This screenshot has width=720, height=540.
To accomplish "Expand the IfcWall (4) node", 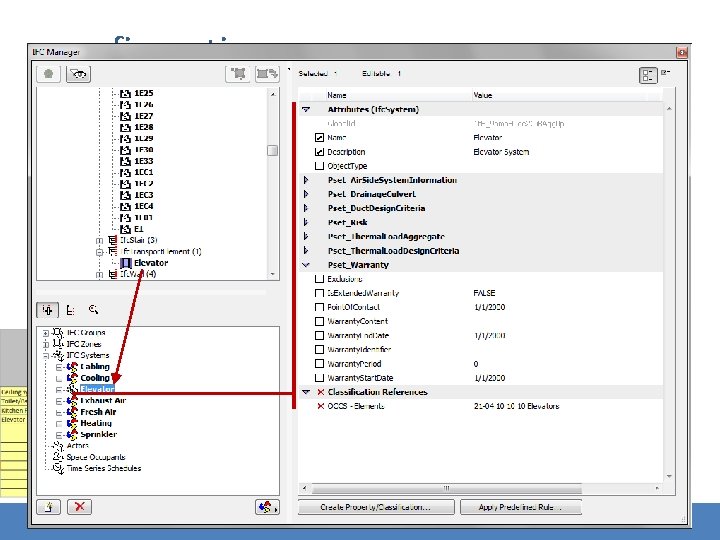I will click(99, 275).
